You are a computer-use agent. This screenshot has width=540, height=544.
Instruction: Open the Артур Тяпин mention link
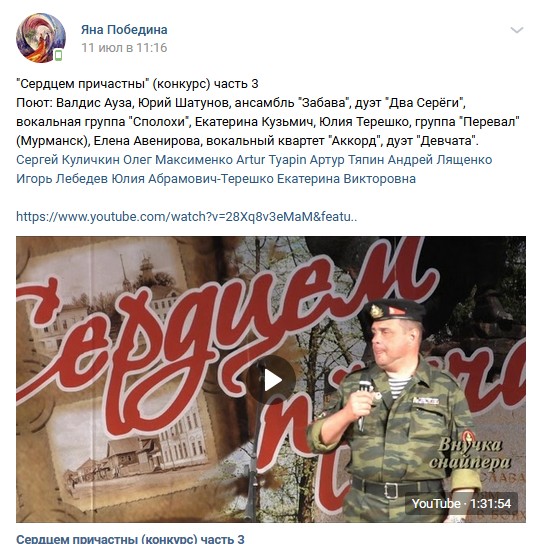pos(347,160)
